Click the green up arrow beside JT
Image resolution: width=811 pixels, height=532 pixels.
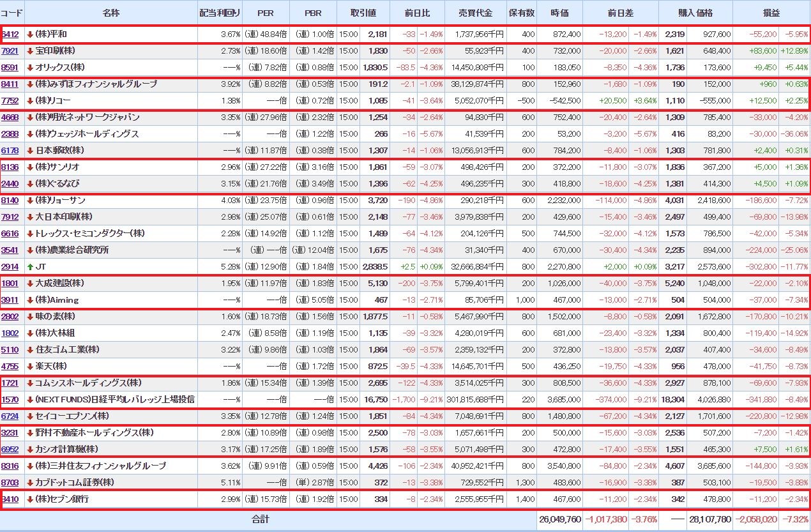click(x=29, y=266)
